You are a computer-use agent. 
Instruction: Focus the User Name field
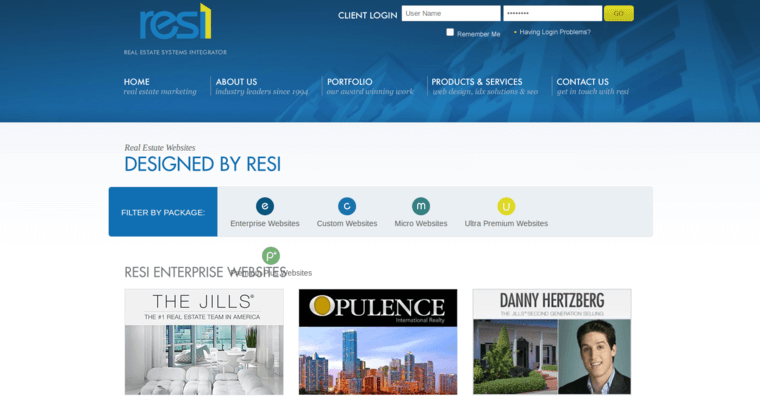coord(450,14)
